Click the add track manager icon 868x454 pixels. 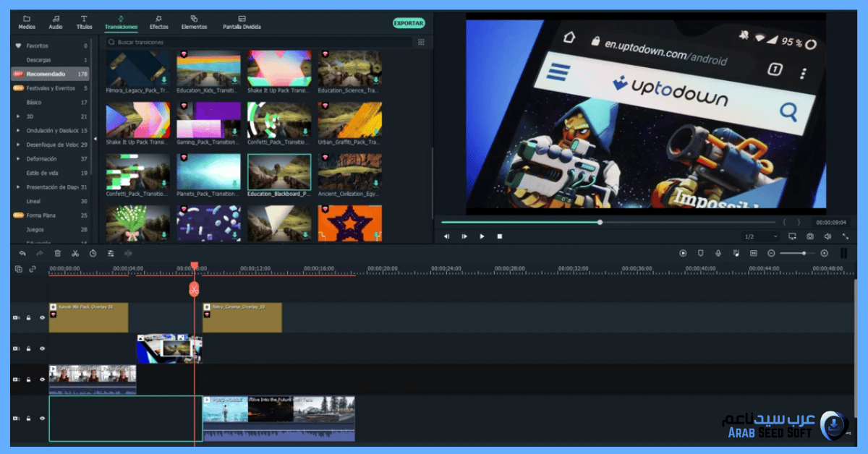click(19, 269)
